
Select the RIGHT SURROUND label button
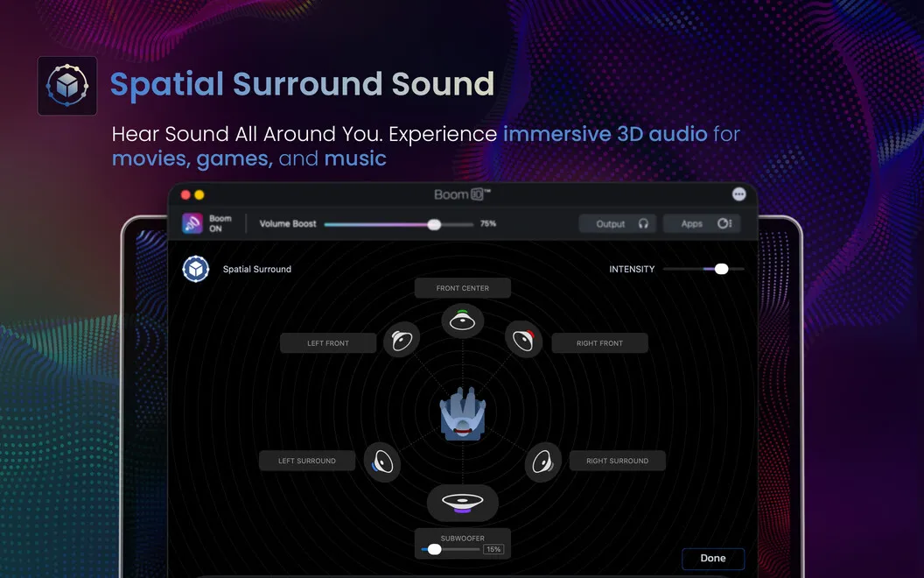618,461
